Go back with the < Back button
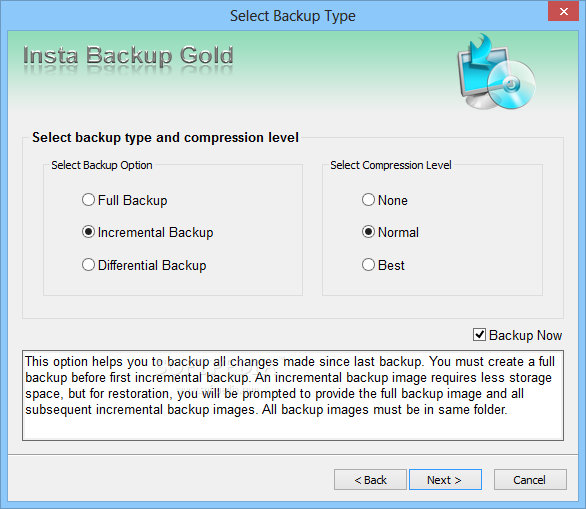 click(370, 479)
